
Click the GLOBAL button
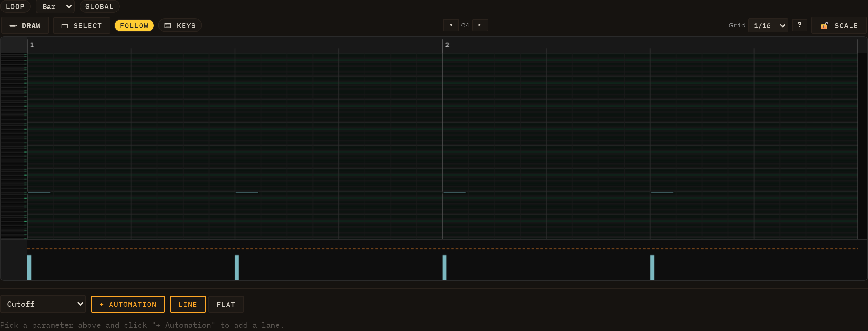[x=99, y=6]
